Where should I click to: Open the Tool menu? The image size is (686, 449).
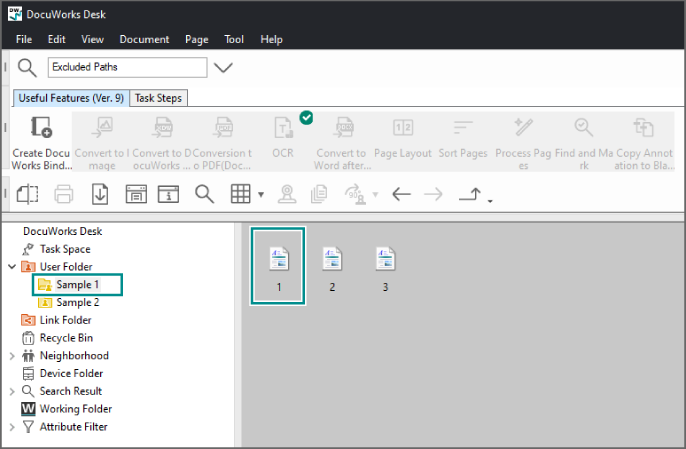tap(234, 39)
